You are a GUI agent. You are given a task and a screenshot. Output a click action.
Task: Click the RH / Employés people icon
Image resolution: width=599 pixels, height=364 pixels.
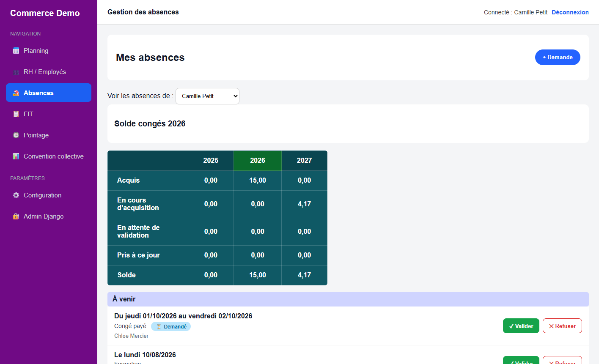[16, 72]
